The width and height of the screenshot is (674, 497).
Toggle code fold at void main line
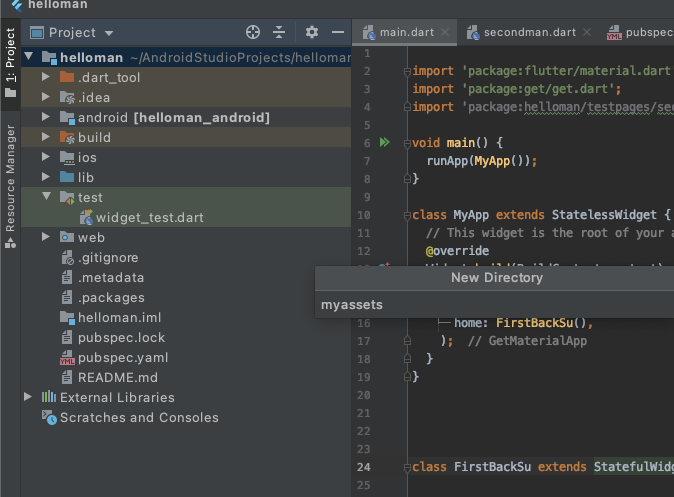[x=407, y=144]
